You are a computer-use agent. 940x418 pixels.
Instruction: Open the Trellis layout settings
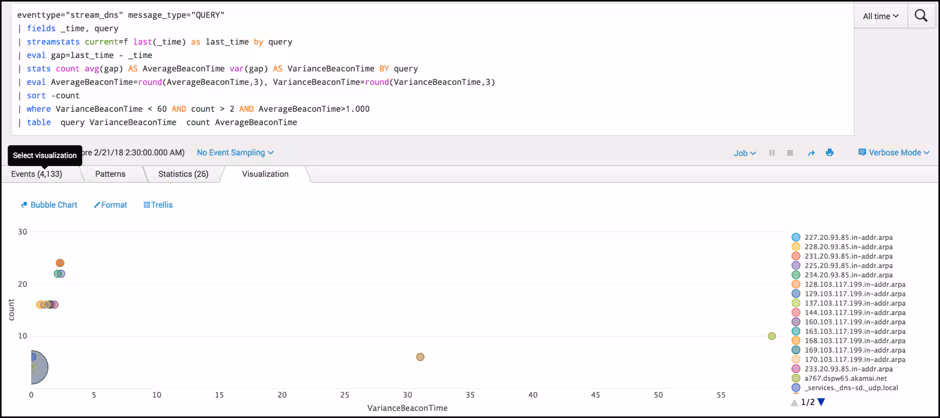click(x=158, y=205)
